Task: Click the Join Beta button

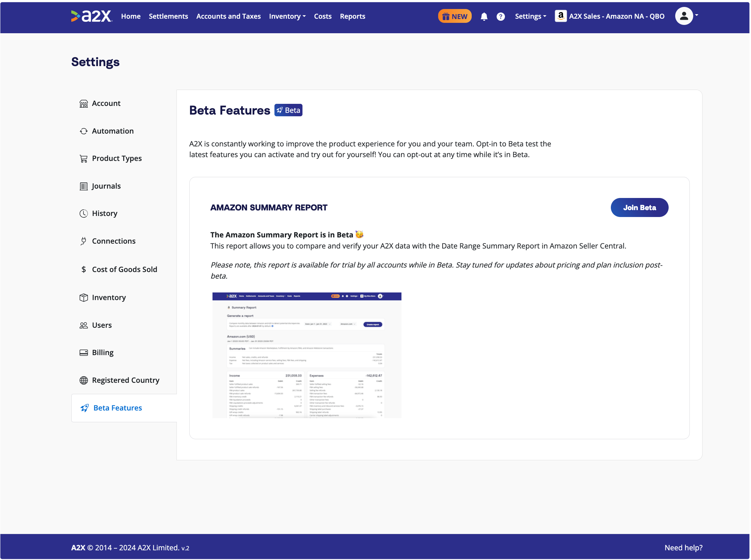Action: point(639,208)
